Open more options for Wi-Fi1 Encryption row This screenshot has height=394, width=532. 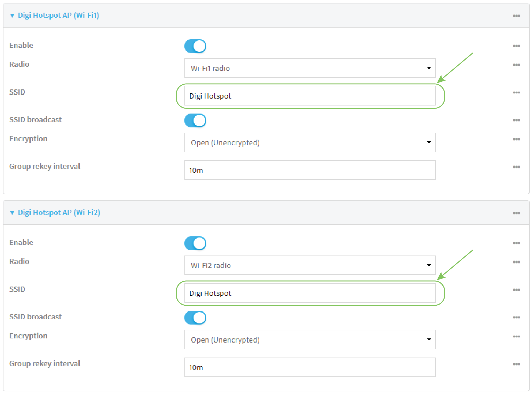click(x=516, y=139)
